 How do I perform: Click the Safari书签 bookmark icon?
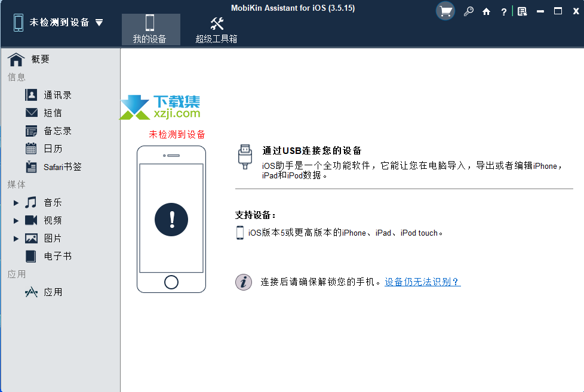(x=31, y=166)
